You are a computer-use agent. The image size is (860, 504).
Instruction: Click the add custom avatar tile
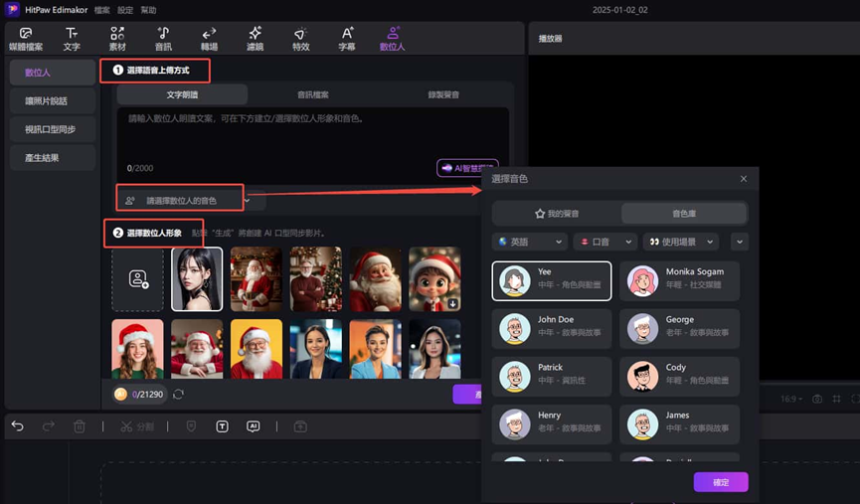[x=138, y=279]
